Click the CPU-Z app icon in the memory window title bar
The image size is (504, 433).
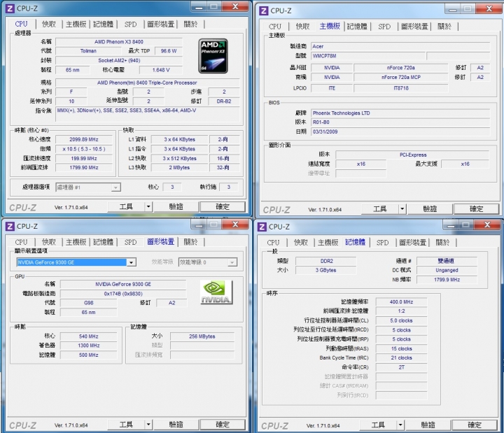point(262,227)
